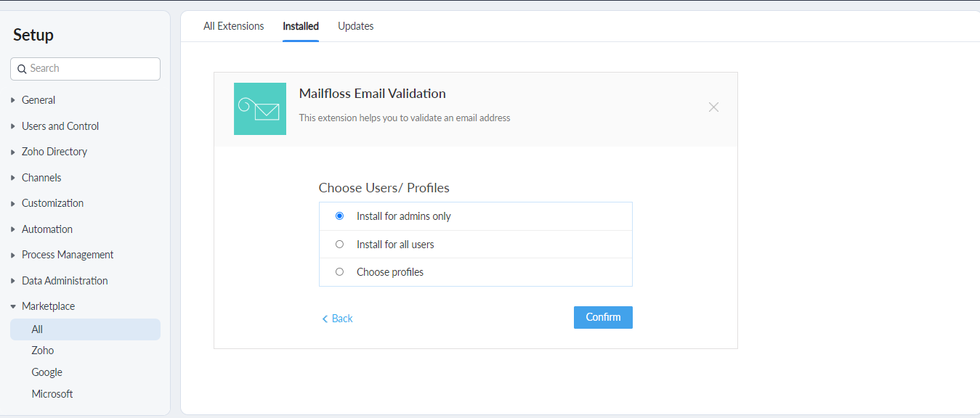Viewport: 980px width, 418px height.
Task: Expand the Zoho Directory section
Action: (54, 152)
